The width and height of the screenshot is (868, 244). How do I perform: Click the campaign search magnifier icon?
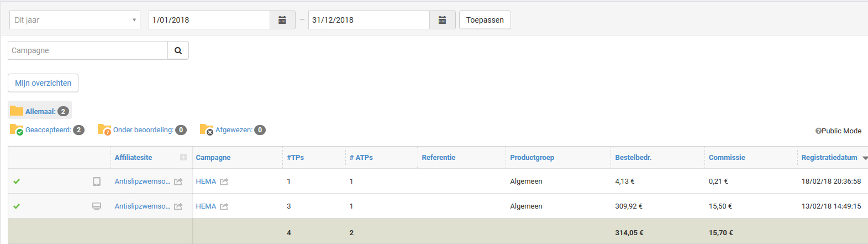coord(178,50)
